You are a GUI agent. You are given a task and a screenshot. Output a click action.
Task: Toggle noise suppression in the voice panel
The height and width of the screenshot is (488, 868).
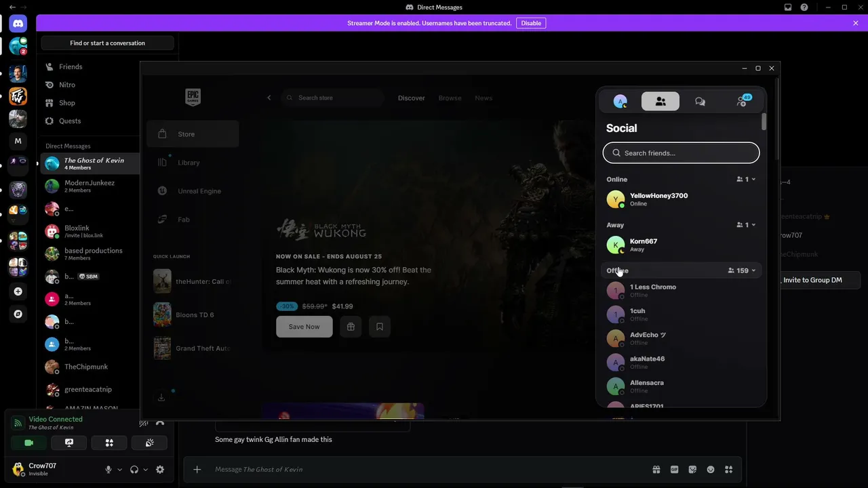pos(144,423)
